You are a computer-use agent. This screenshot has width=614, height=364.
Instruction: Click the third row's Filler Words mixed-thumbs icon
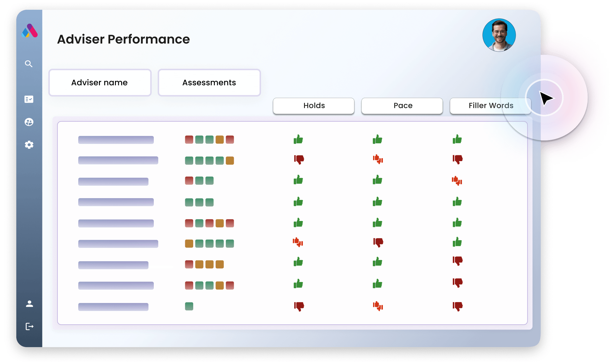point(457,181)
